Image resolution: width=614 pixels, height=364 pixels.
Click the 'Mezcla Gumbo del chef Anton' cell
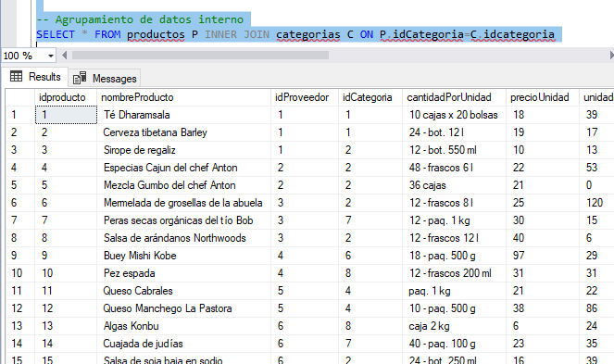point(183,185)
